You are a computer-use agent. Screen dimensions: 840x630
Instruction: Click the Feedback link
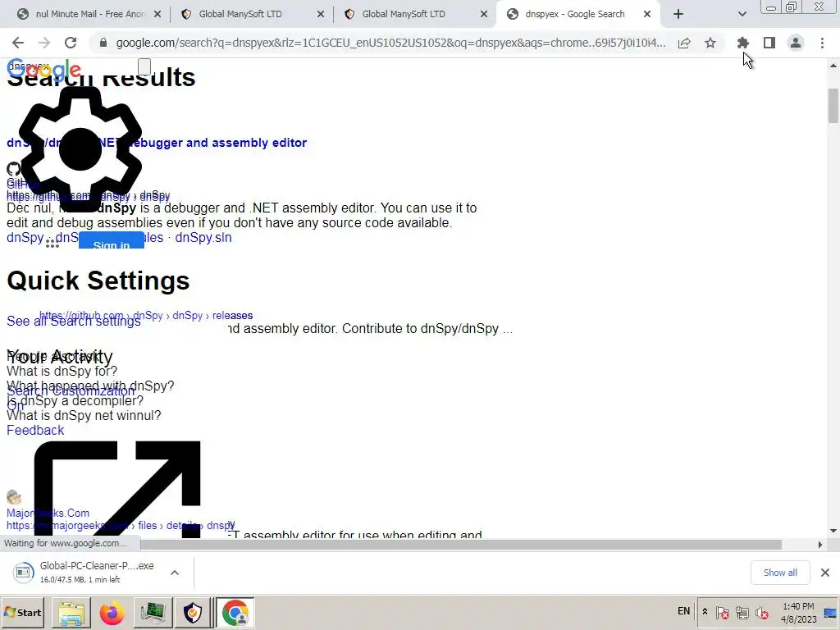click(x=35, y=430)
